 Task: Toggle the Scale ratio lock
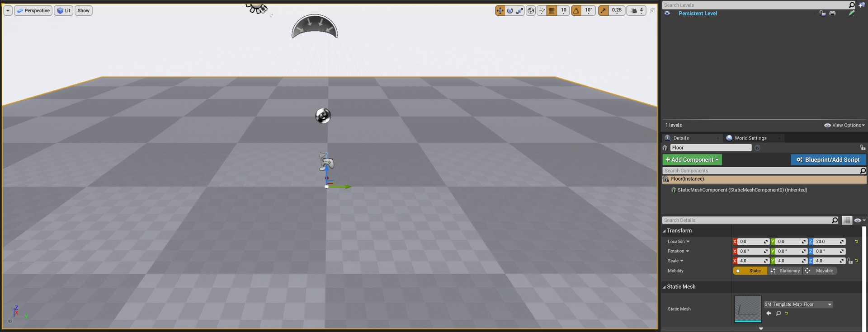pyautogui.click(x=850, y=261)
